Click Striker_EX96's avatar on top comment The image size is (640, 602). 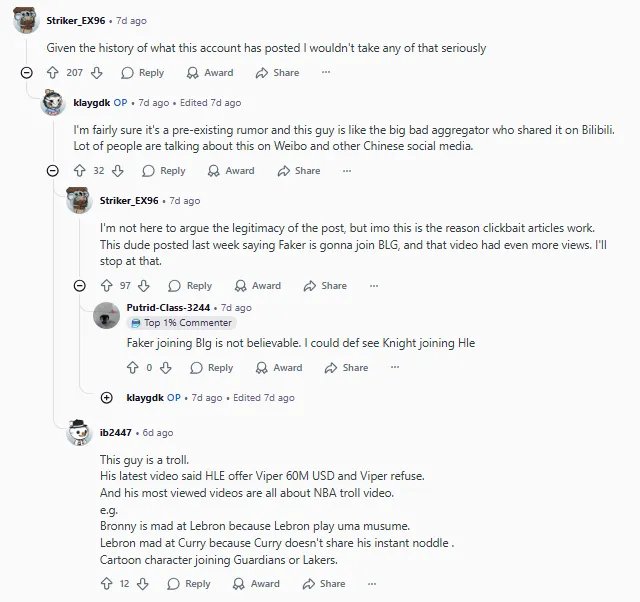click(27, 20)
